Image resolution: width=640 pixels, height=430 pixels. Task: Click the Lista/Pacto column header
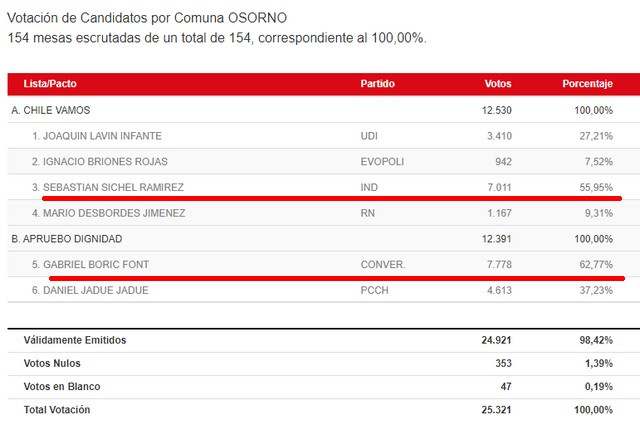pos(50,84)
